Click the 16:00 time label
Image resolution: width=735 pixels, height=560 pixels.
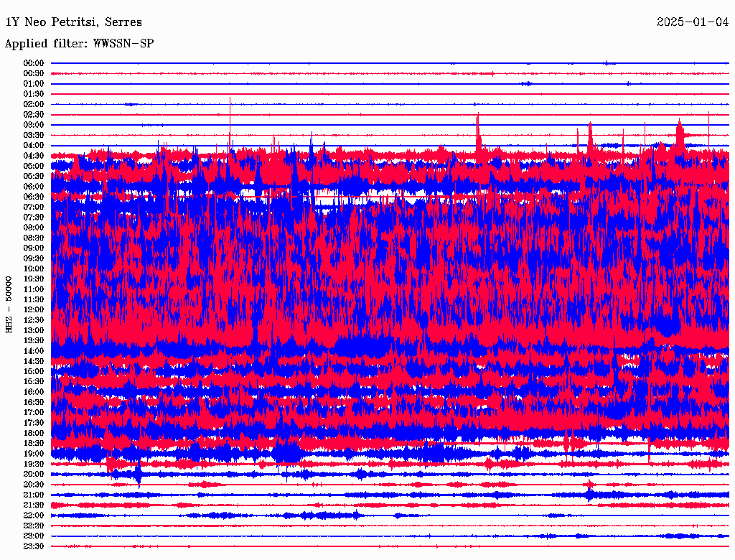tap(34, 392)
